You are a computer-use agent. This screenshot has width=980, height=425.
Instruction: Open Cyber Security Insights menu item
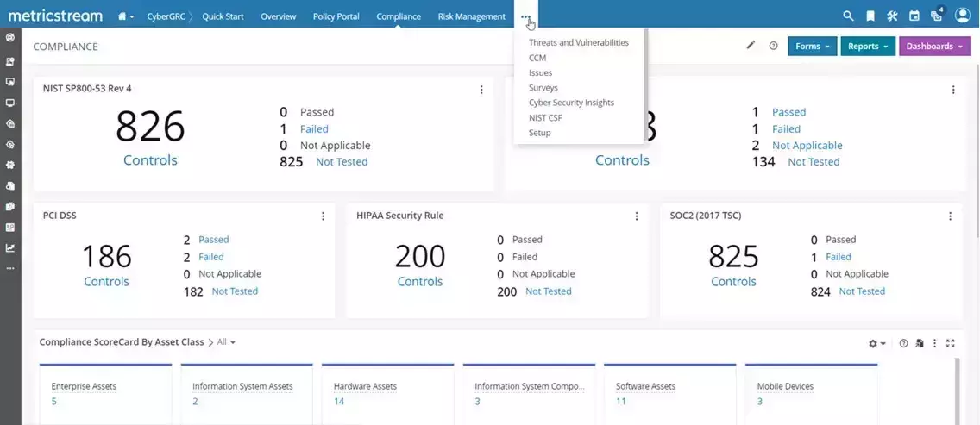coord(571,103)
